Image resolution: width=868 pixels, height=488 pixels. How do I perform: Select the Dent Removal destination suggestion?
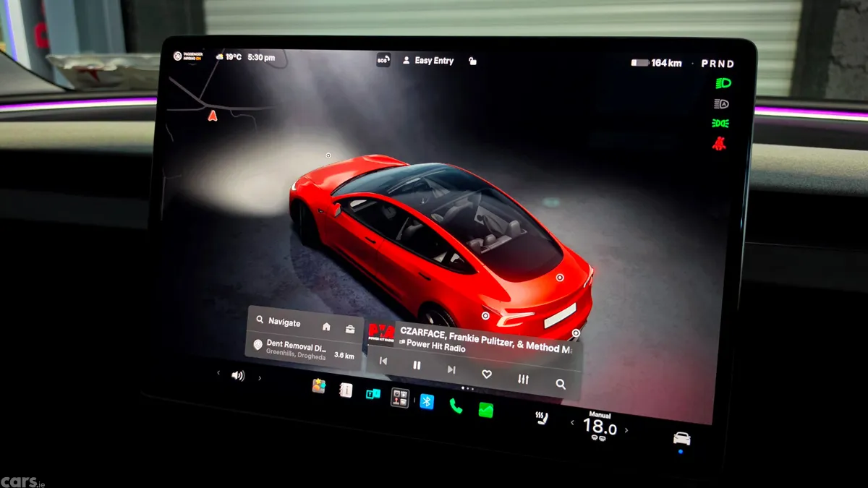click(304, 349)
